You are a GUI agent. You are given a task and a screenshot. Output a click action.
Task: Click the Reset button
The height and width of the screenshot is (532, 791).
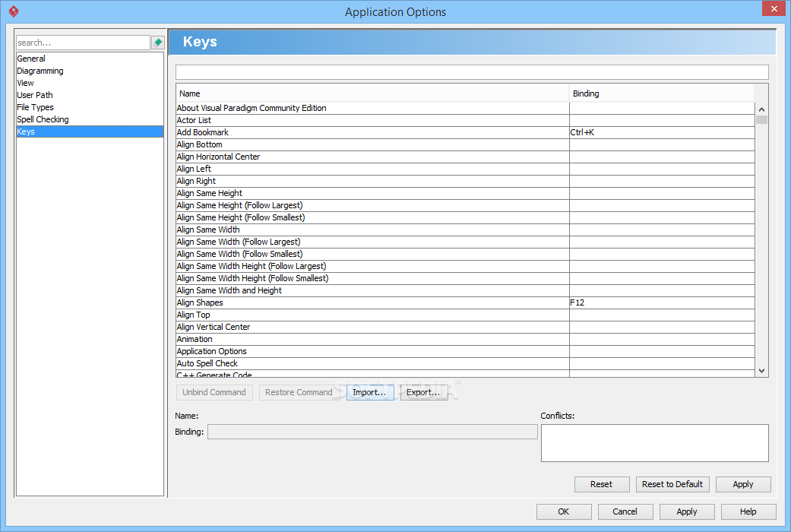(601, 484)
